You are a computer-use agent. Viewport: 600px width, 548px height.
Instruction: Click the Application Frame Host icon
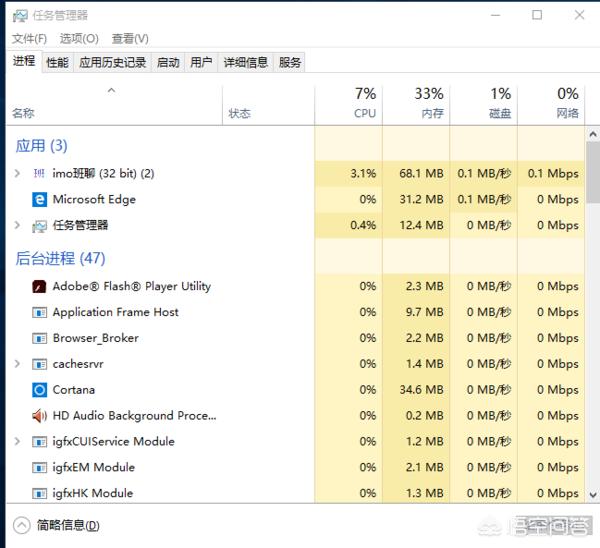point(39,313)
